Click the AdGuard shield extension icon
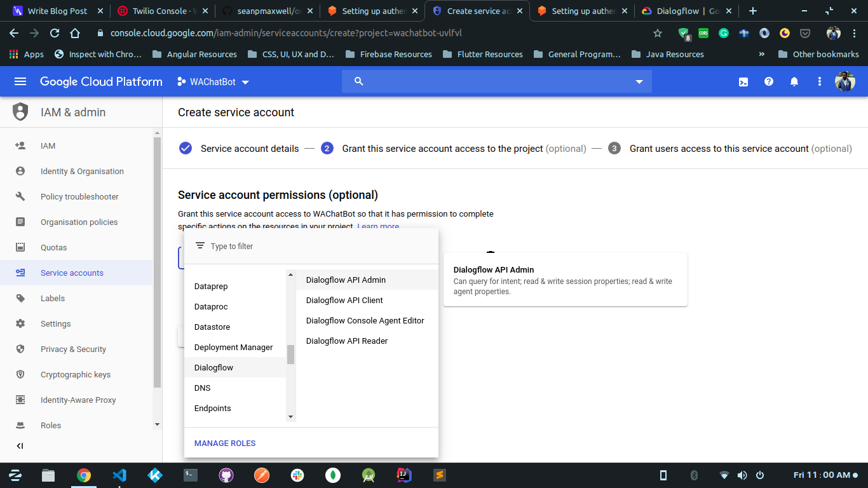868x488 pixels. click(x=684, y=33)
